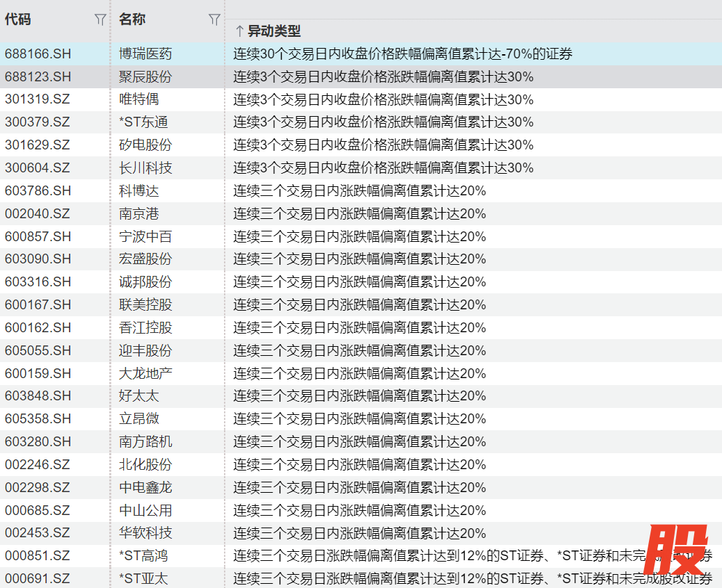Click the 科博达 anomaly type cell

[360, 191]
